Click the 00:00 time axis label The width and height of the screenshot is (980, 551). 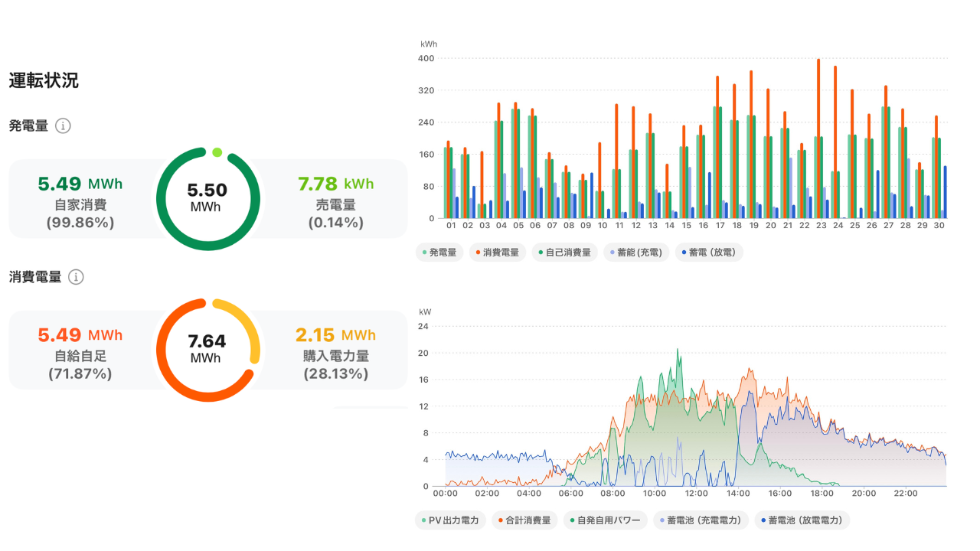[x=446, y=494]
